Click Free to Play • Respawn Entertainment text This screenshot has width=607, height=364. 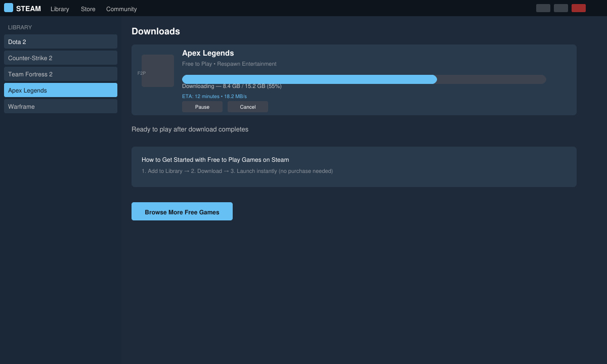[229, 64]
